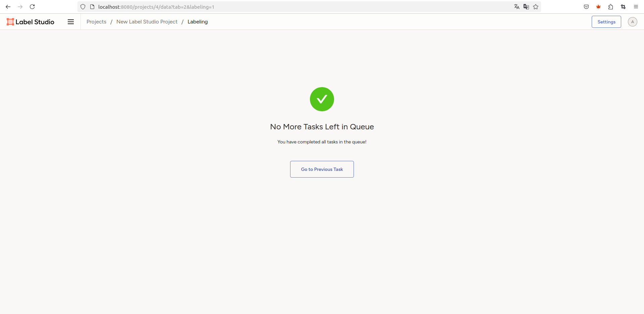
Task: Focus the localhost URL address bar
Action: 268,7
